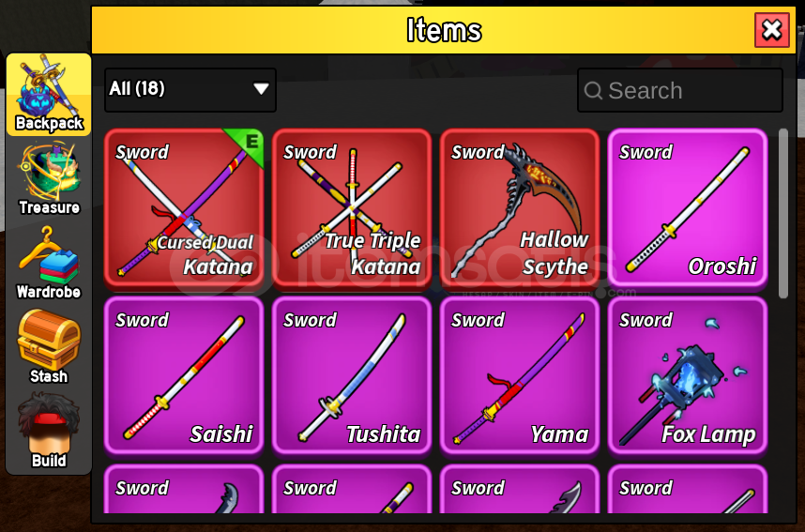
Task: Select the Tushita sword
Action: [352, 375]
